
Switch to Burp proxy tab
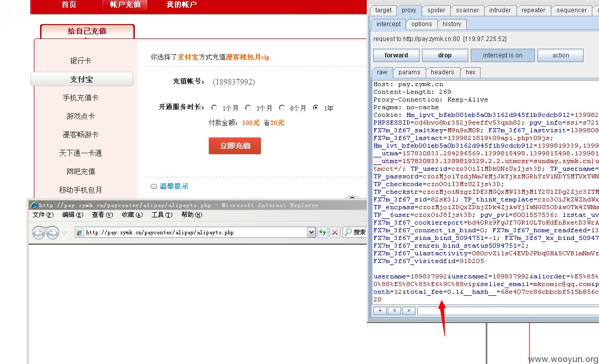[x=409, y=10]
